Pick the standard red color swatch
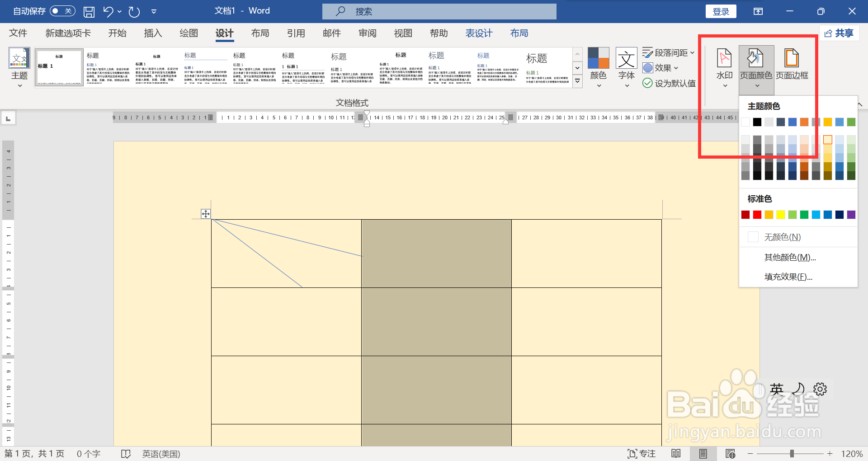This screenshot has height=461, width=868. pos(757,215)
